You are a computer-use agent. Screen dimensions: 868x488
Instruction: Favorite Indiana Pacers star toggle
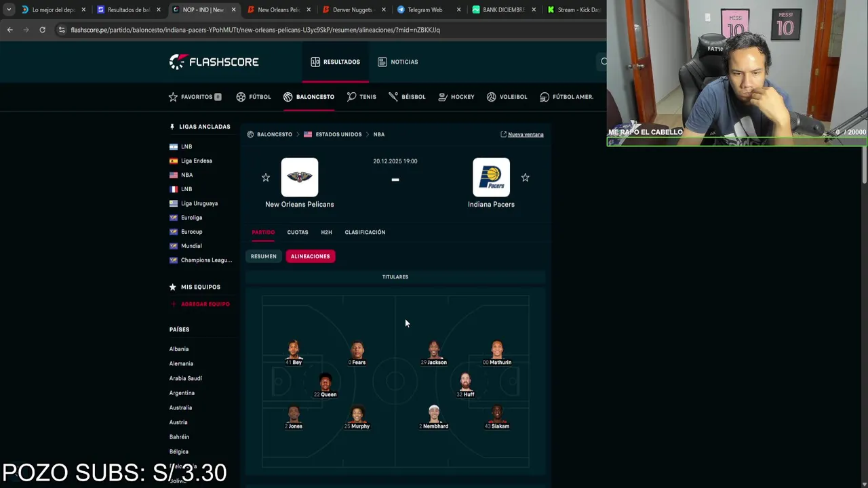point(525,178)
